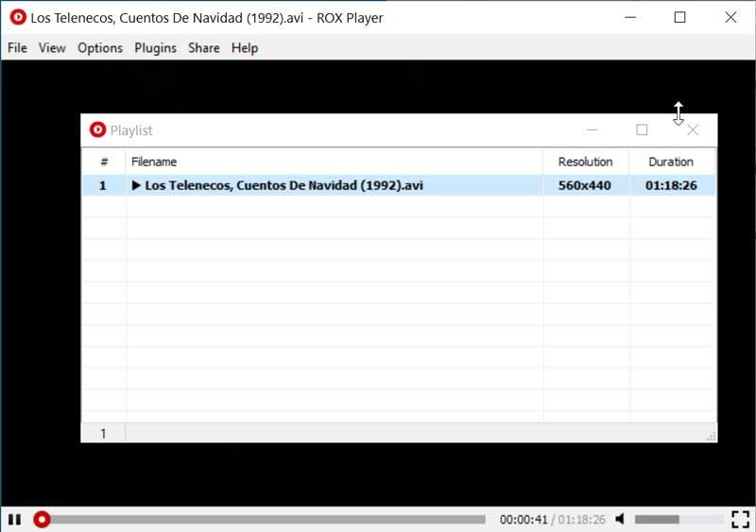Close the Playlist window
The image size is (756, 532).
pos(693,130)
